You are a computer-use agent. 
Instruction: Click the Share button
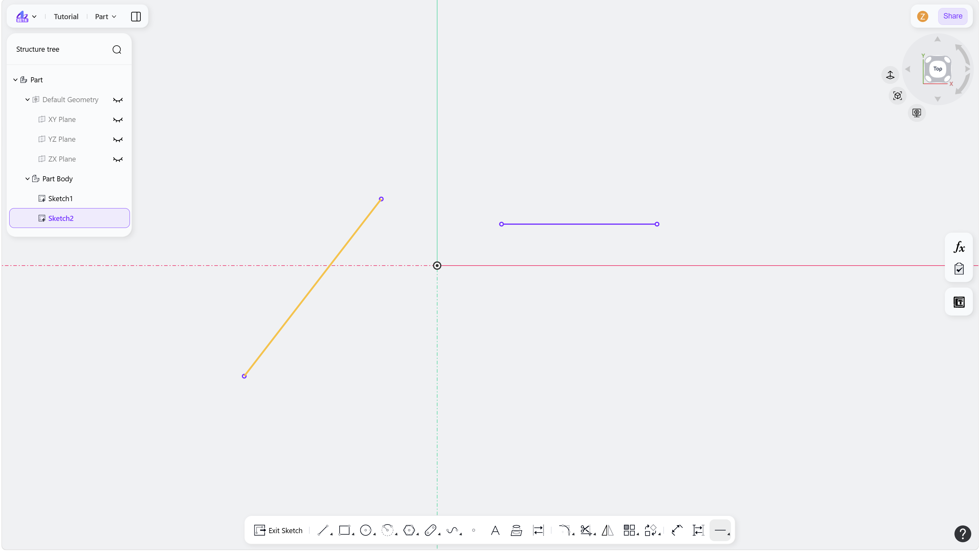point(952,16)
